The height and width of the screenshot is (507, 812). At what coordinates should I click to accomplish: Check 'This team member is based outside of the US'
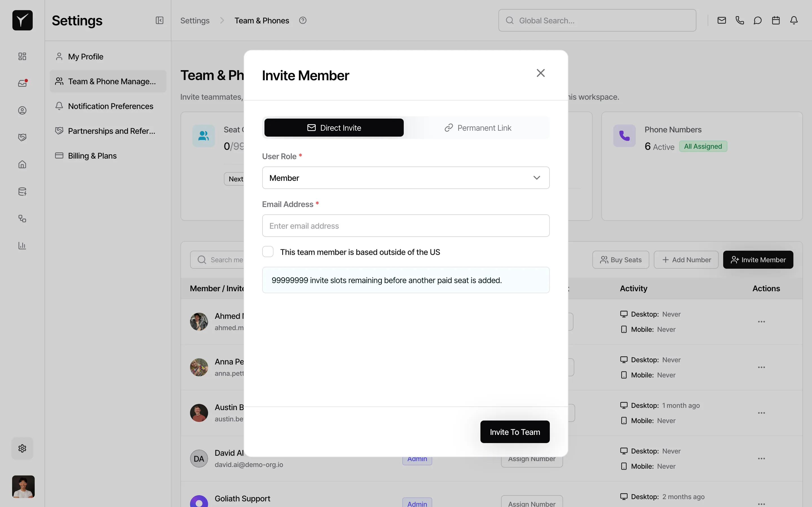[268, 252]
